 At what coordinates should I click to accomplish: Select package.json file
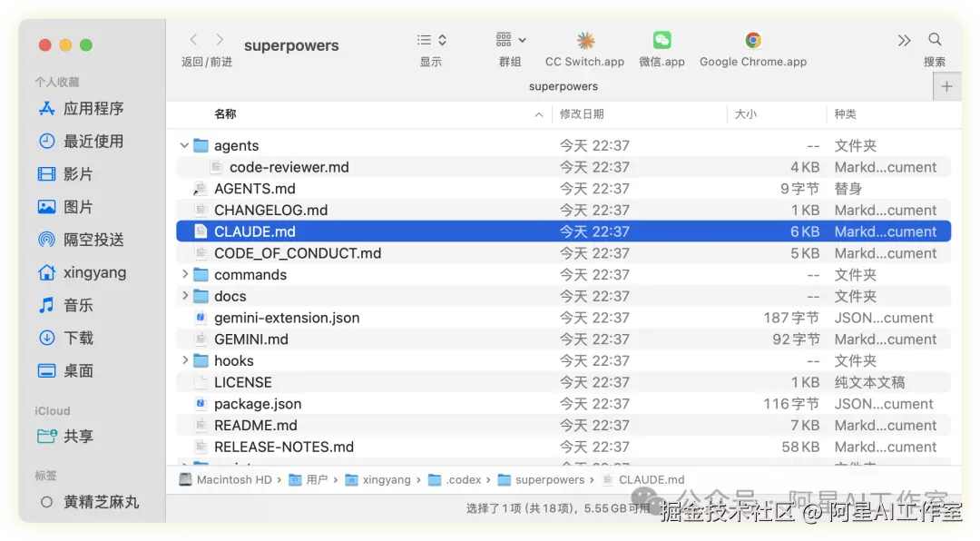pyautogui.click(x=563, y=403)
